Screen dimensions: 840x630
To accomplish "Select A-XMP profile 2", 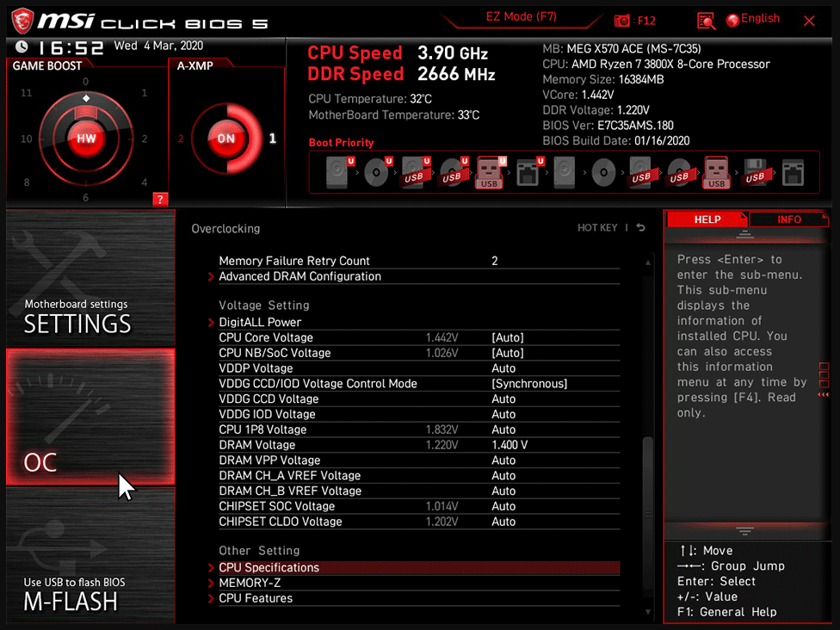I will click(181, 139).
